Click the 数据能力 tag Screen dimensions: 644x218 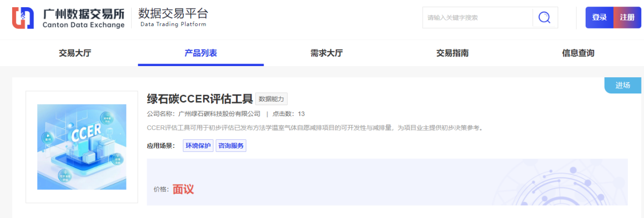(x=271, y=99)
